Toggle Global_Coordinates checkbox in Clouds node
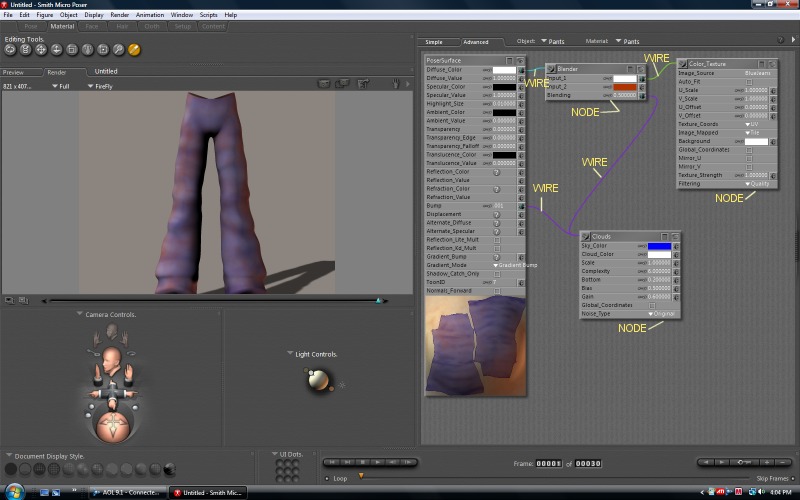Viewport: 800px width, 500px height. click(652, 305)
